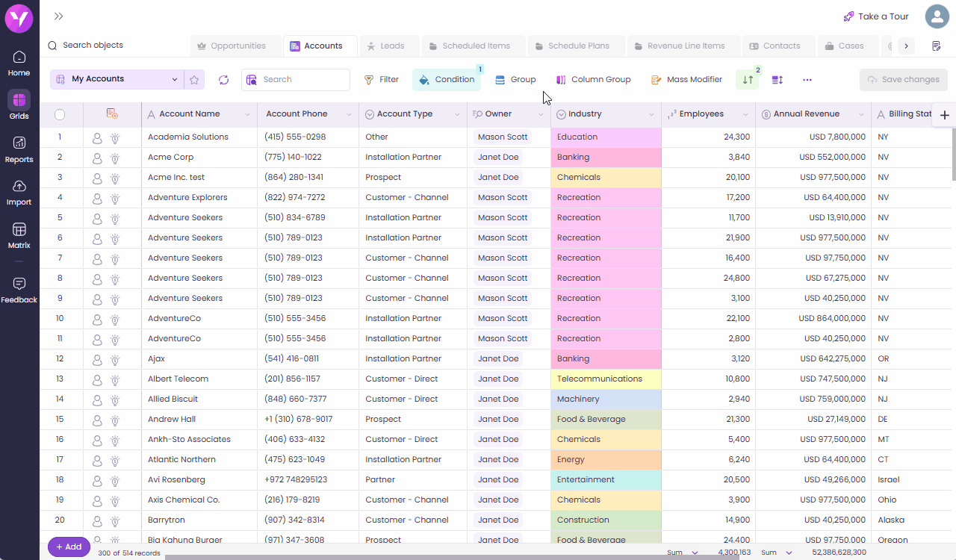Open Sum aggregate dropdown for Employees
The width and height of the screenshot is (956, 560).
694,553
